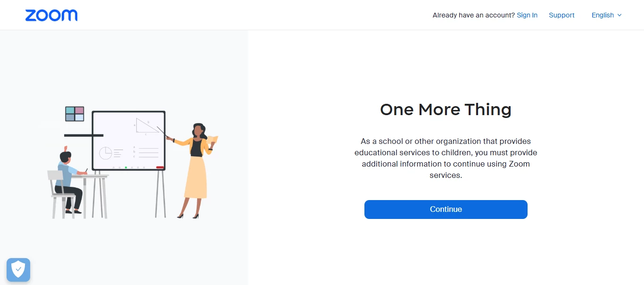Click the open book the teacher holds

point(213,140)
